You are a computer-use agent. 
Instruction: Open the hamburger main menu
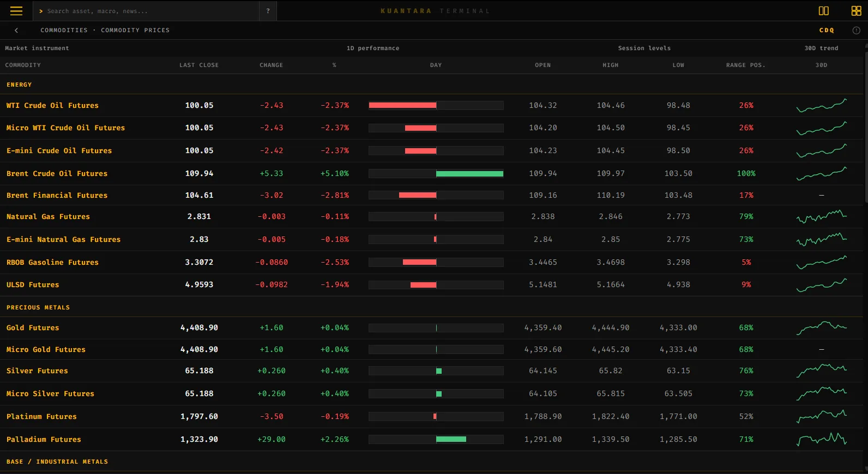[16, 11]
